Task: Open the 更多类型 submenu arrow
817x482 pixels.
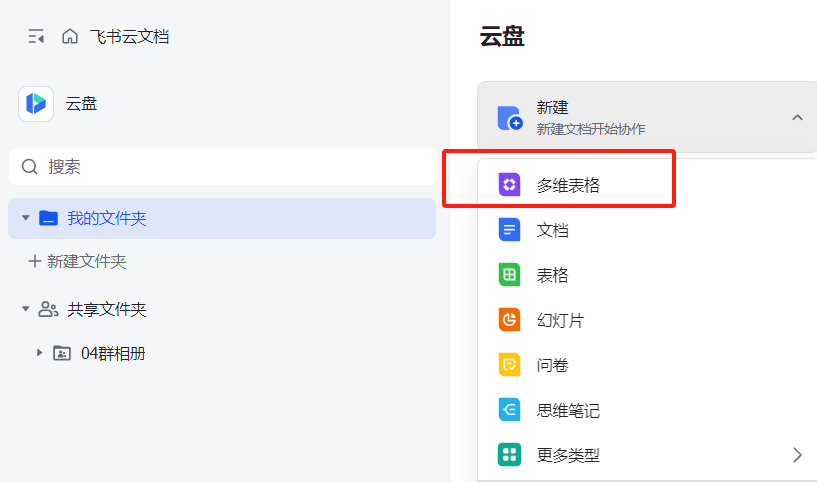Action: click(797, 455)
